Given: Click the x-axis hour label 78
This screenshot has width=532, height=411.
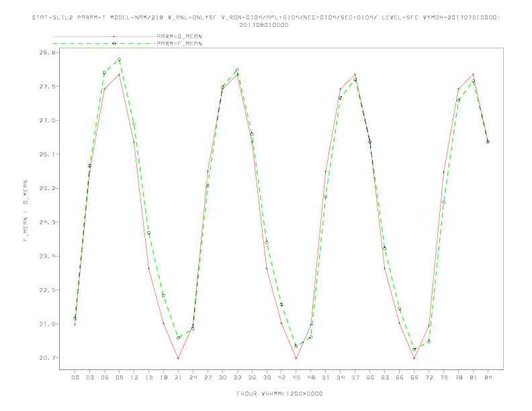Looking at the screenshot, I should [x=458, y=377].
